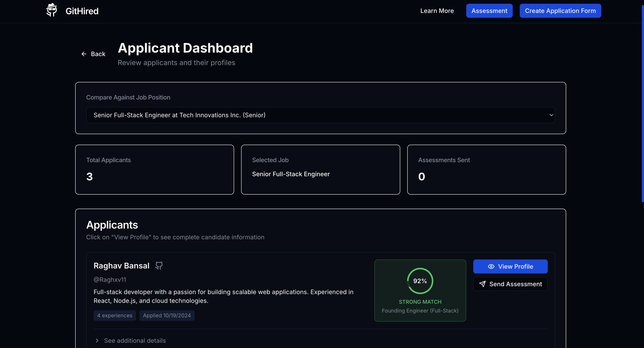Viewport: 644px width, 348px height.
Task: Click the paper plane send icon
Action: pos(482,284)
